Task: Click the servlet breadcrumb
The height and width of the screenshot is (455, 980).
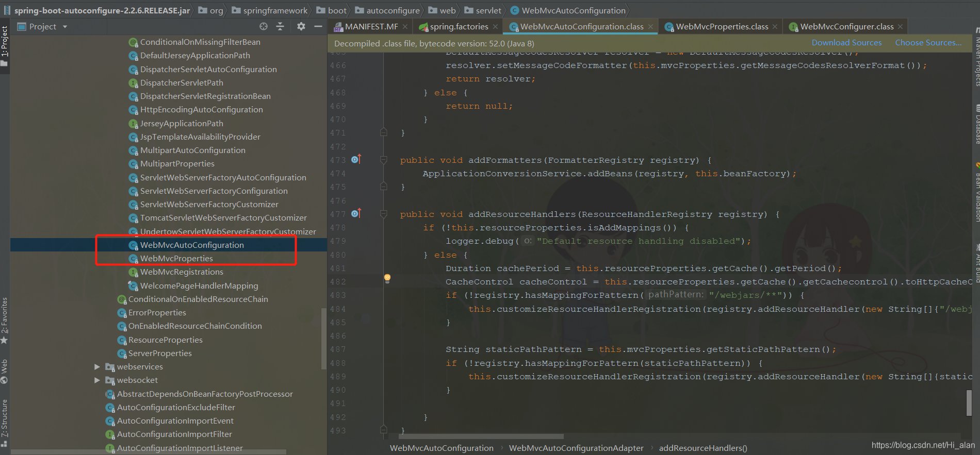Action: pyautogui.click(x=488, y=10)
